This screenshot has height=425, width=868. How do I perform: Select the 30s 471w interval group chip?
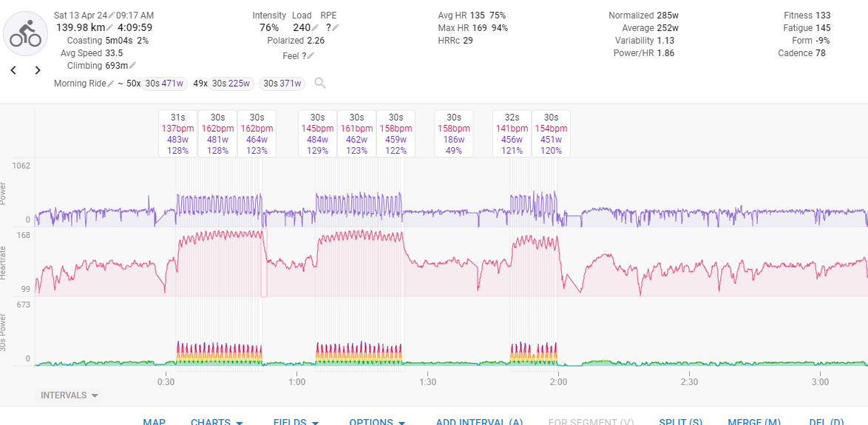(x=163, y=84)
